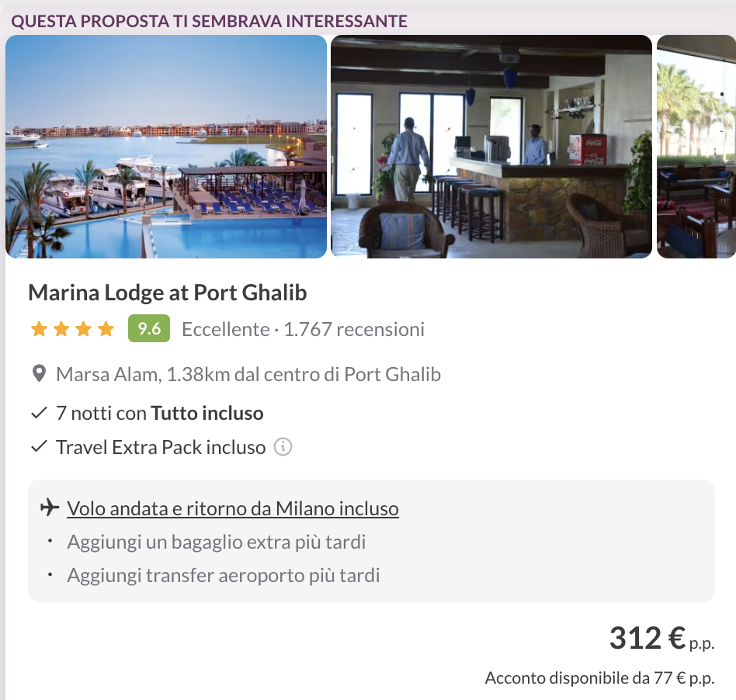Click Aggiungi un bagaglio extra più tardi

[x=217, y=542]
